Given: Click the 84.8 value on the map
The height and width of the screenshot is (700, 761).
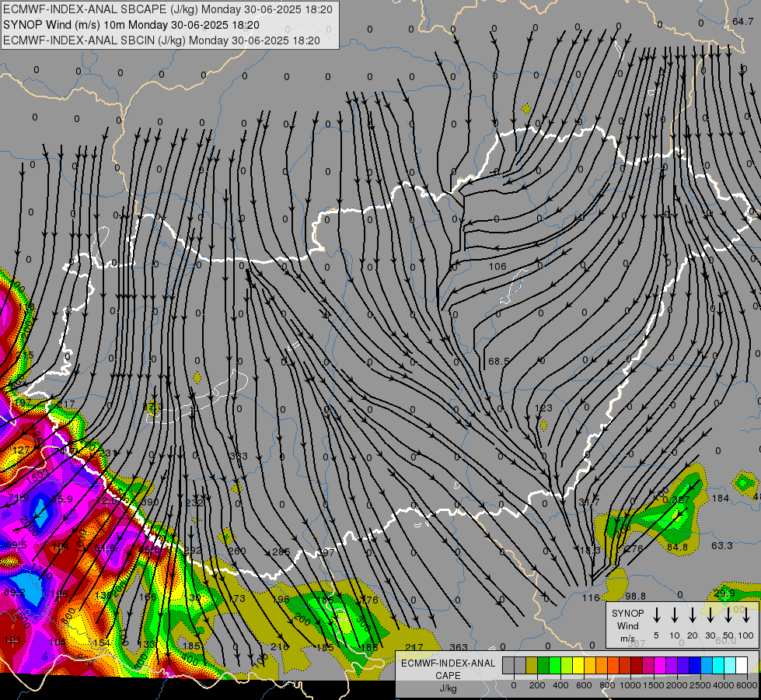Looking at the screenshot, I should (x=677, y=548).
